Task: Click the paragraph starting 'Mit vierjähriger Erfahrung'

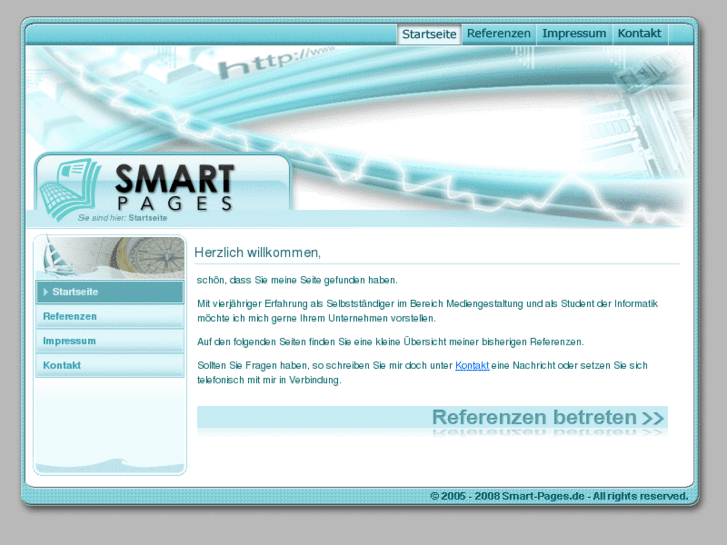Action: 427,311
